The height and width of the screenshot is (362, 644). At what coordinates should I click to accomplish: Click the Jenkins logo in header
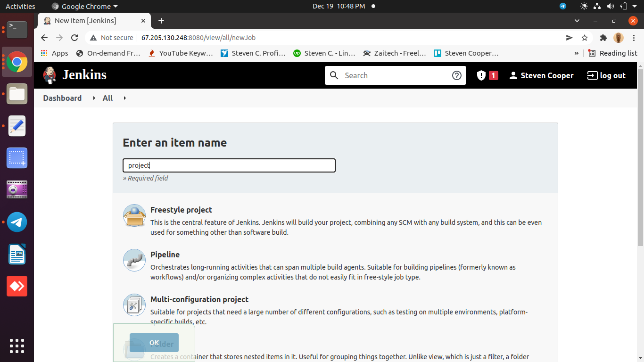75,75
